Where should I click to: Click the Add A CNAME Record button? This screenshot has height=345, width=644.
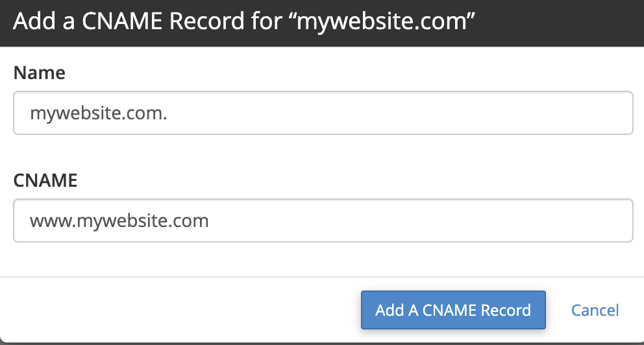[452, 310]
